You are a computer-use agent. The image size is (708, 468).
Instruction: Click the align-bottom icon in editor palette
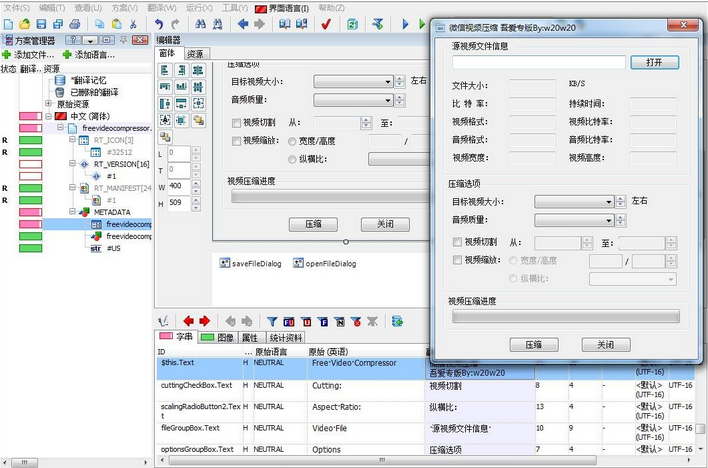[182, 86]
